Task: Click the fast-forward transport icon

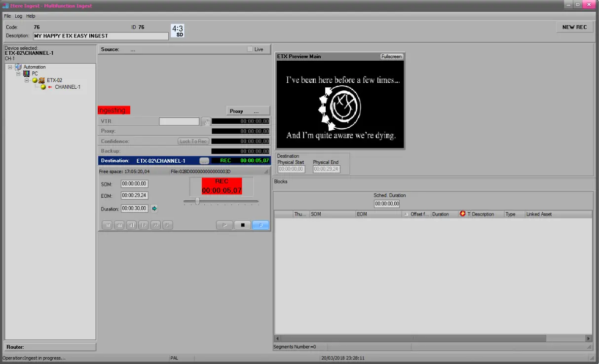Action: click(155, 225)
